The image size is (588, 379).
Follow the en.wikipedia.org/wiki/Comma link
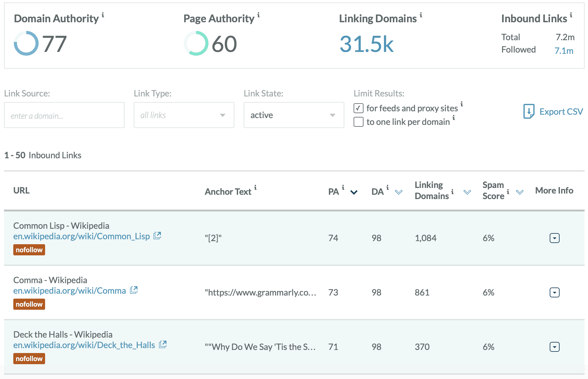point(69,290)
